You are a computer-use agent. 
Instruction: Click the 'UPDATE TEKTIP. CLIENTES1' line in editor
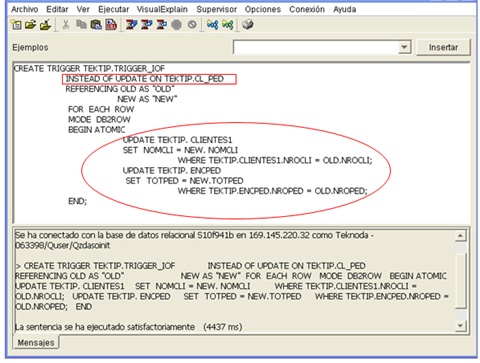coord(177,140)
